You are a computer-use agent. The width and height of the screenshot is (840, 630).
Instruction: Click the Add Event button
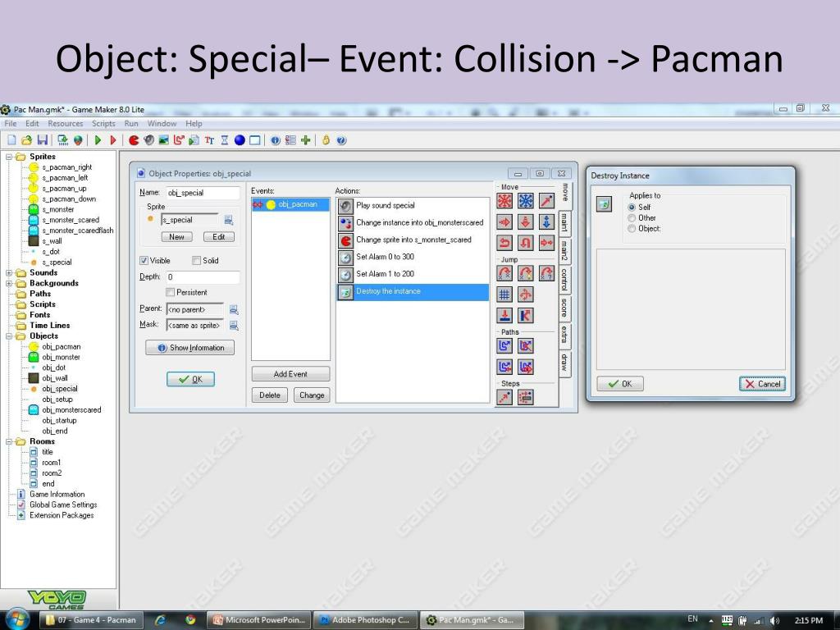(x=290, y=374)
